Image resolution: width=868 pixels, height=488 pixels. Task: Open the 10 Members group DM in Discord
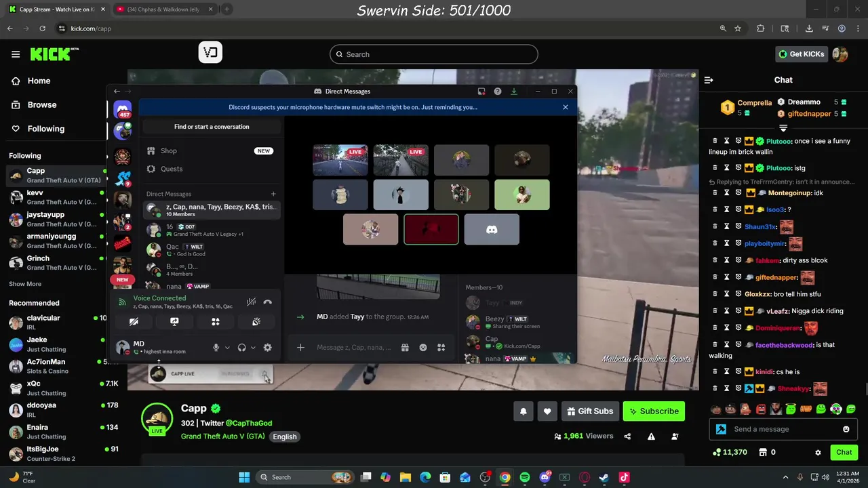(x=212, y=210)
